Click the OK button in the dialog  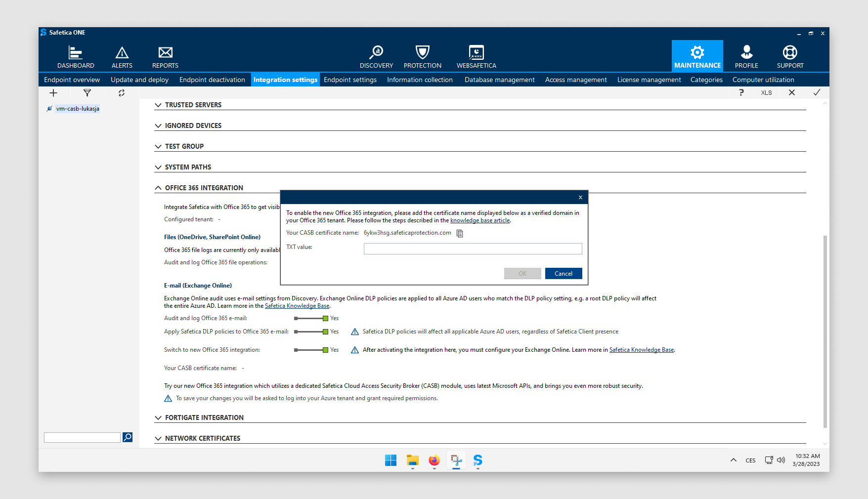tap(522, 274)
